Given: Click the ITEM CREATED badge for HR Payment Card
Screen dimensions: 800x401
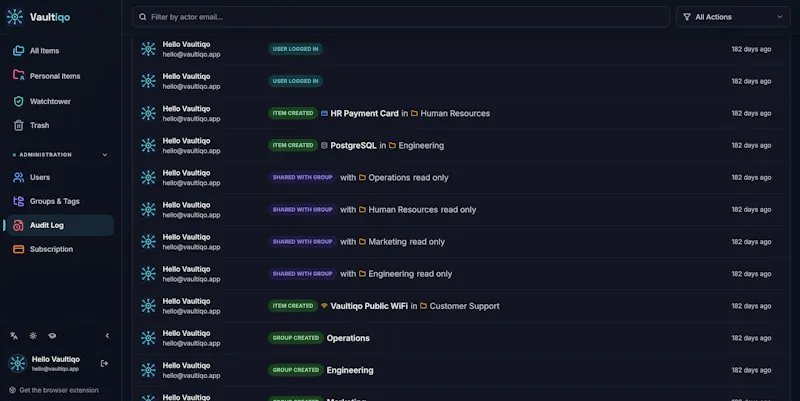Looking at the screenshot, I should pyautogui.click(x=293, y=113).
